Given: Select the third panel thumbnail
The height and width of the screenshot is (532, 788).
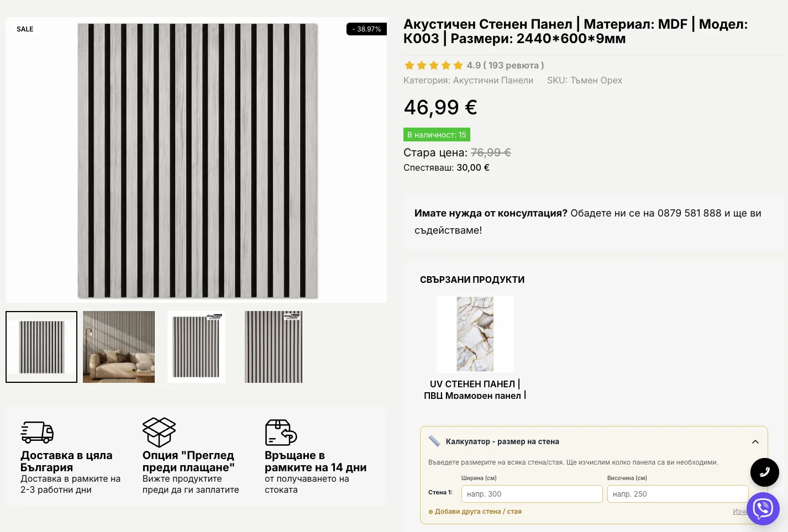Looking at the screenshot, I should click(196, 347).
